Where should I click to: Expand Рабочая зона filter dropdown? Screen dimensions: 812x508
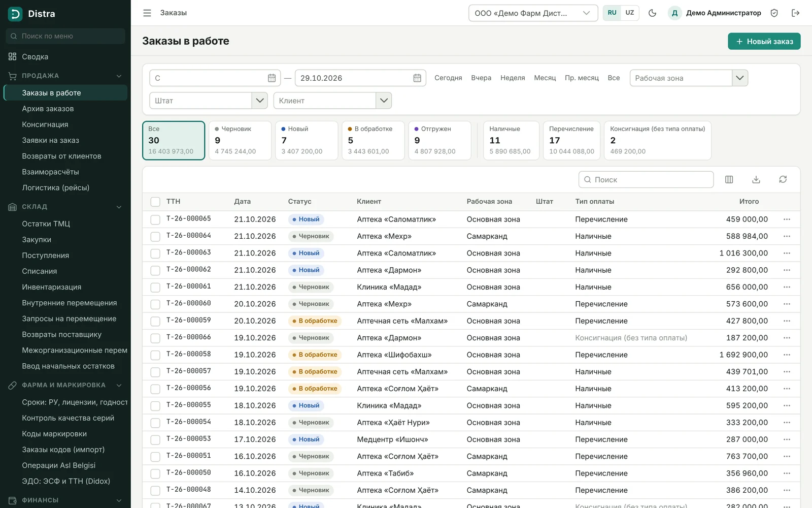[x=740, y=78]
